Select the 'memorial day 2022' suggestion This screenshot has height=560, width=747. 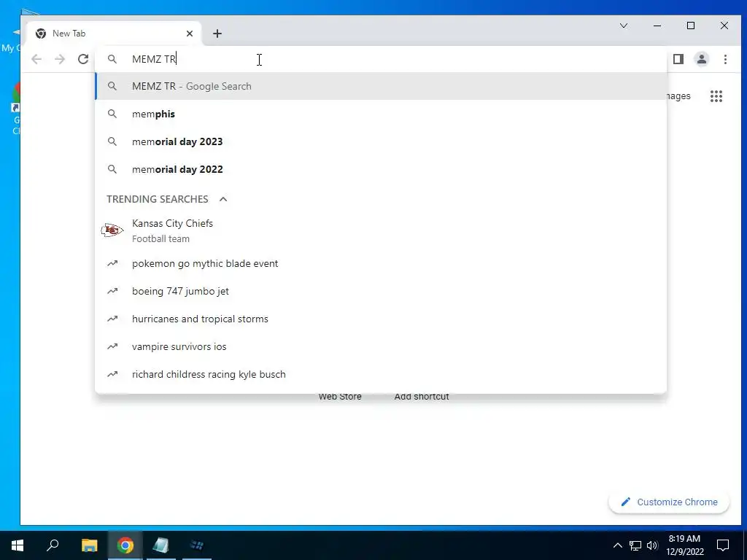coord(381,169)
